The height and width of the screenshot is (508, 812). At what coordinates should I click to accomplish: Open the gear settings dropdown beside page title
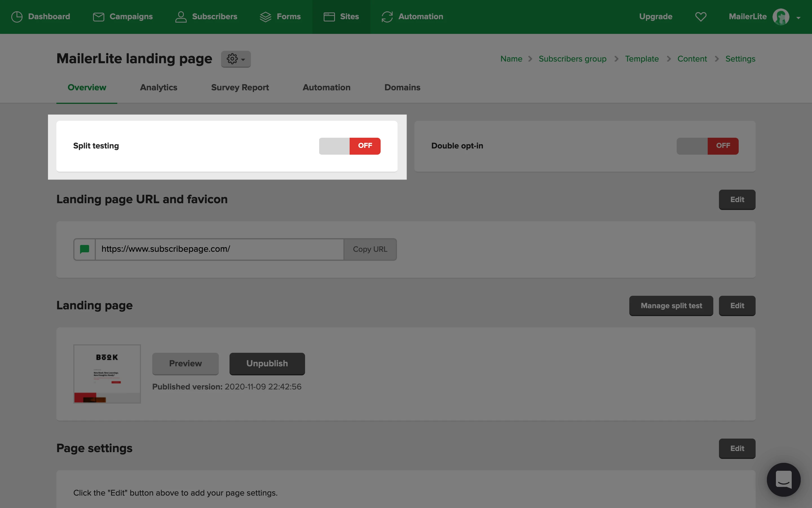point(235,59)
